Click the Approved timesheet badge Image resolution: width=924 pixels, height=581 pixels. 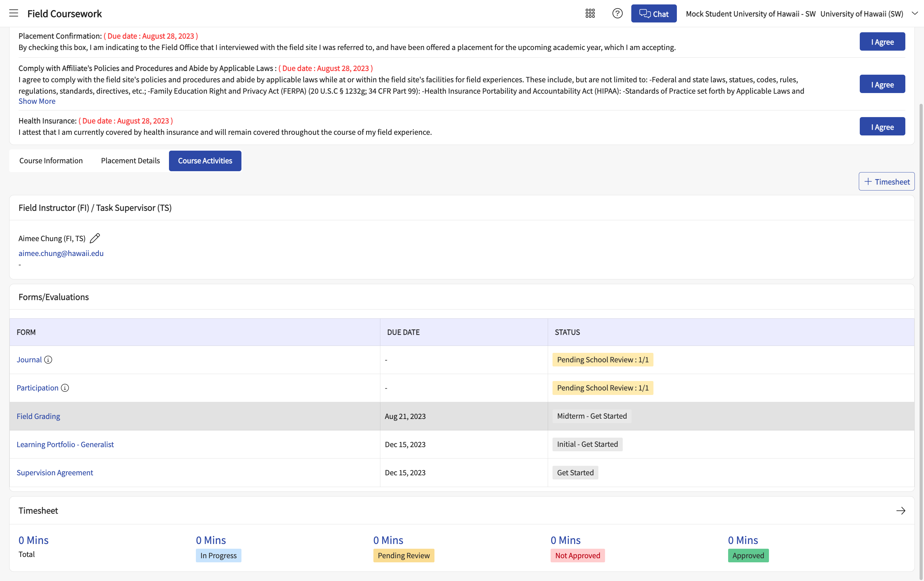(748, 556)
